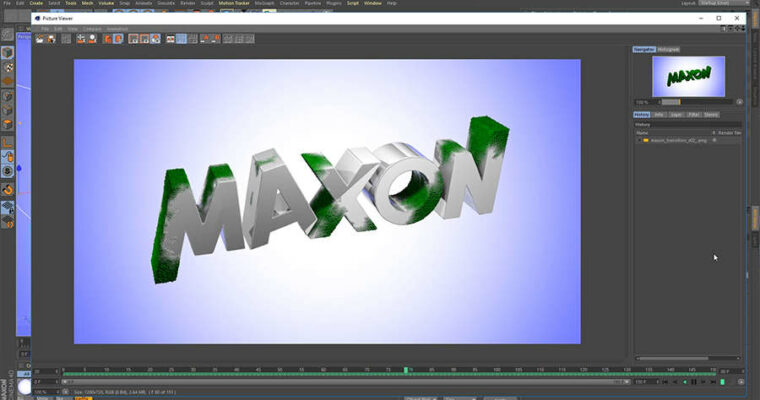This screenshot has width=760, height=400.
Task: Click the checkered texture mode icon in left palette
Action: click(7, 67)
